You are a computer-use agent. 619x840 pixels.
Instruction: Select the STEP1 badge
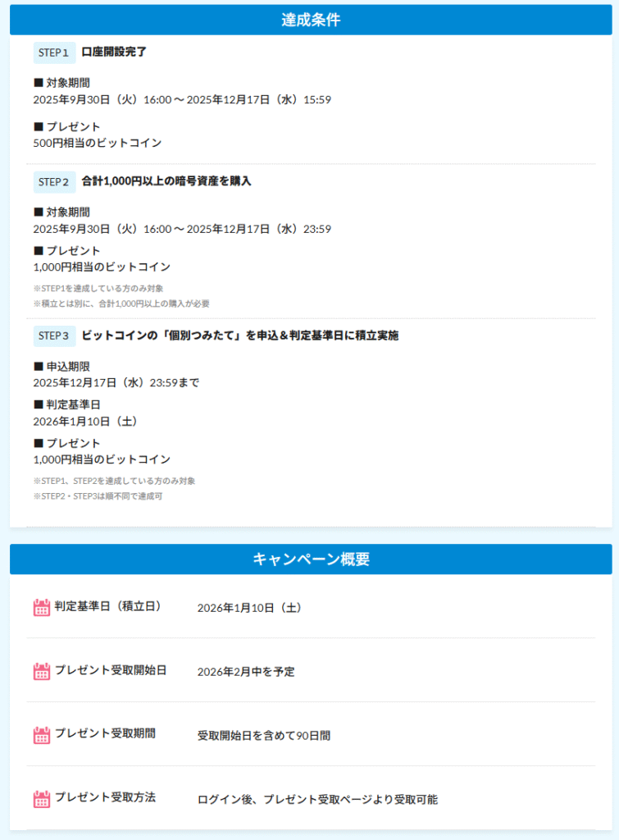point(54,52)
